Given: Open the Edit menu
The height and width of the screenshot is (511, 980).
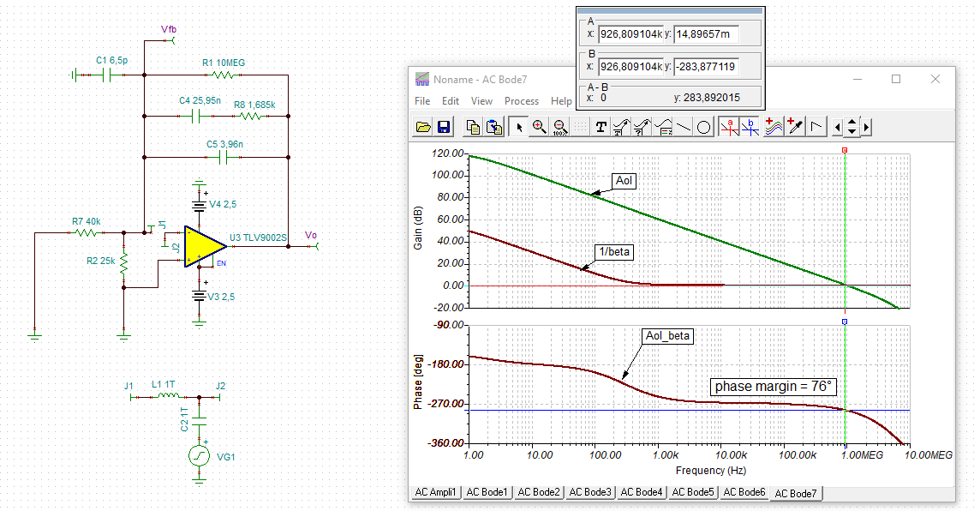Looking at the screenshot, I should click(450, 100).
